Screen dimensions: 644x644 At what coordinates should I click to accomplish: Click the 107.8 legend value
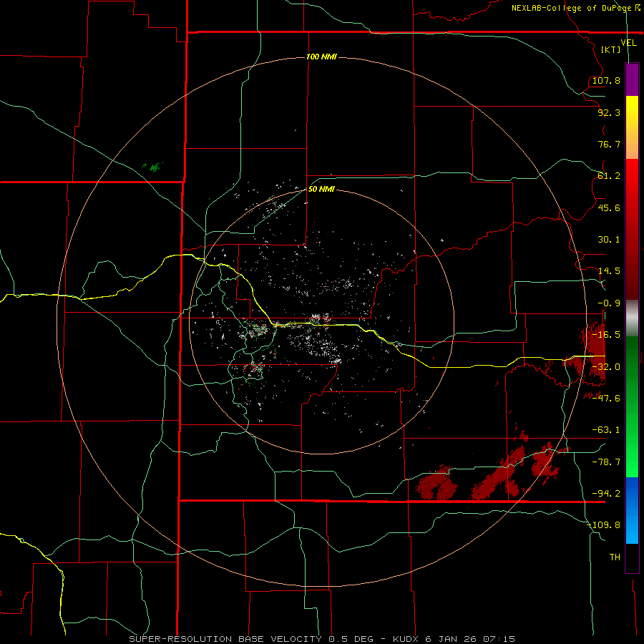point(606,80)
